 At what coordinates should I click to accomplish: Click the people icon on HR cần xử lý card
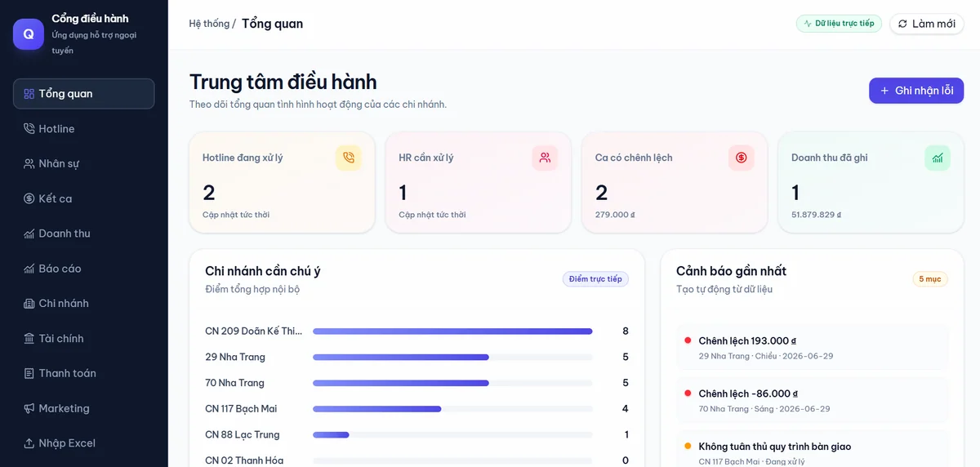tap(545, 158)
